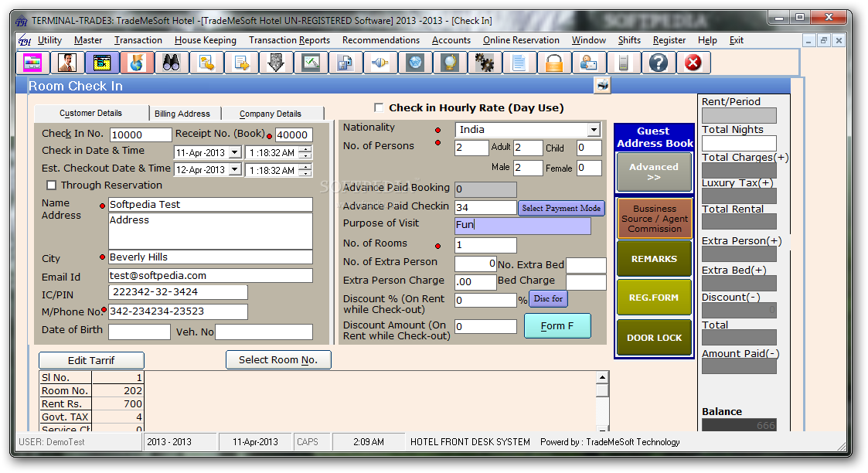Screen dimensions: 868x473
Task: Tick the Through Reservation checkbox
Action: pos(52,185)
